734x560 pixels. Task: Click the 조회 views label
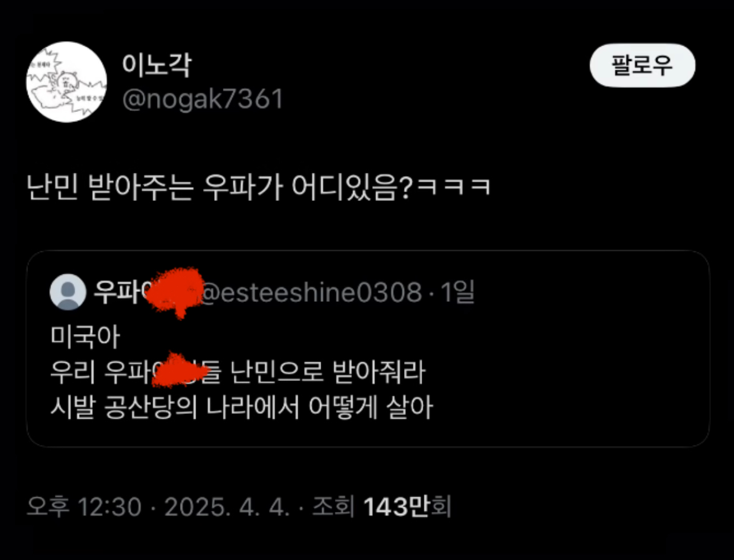coord(333,506)
